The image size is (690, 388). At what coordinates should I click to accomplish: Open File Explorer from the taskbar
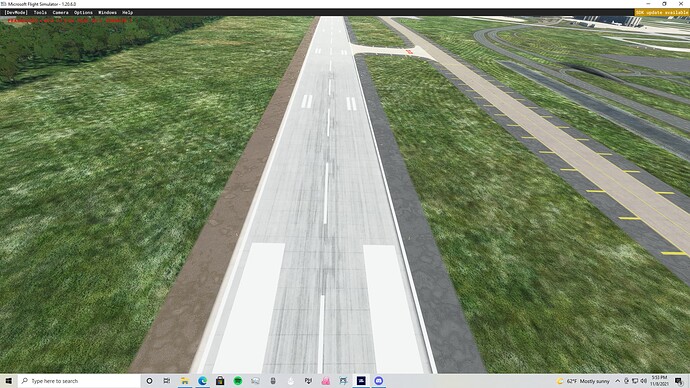(x=185, y=381)
